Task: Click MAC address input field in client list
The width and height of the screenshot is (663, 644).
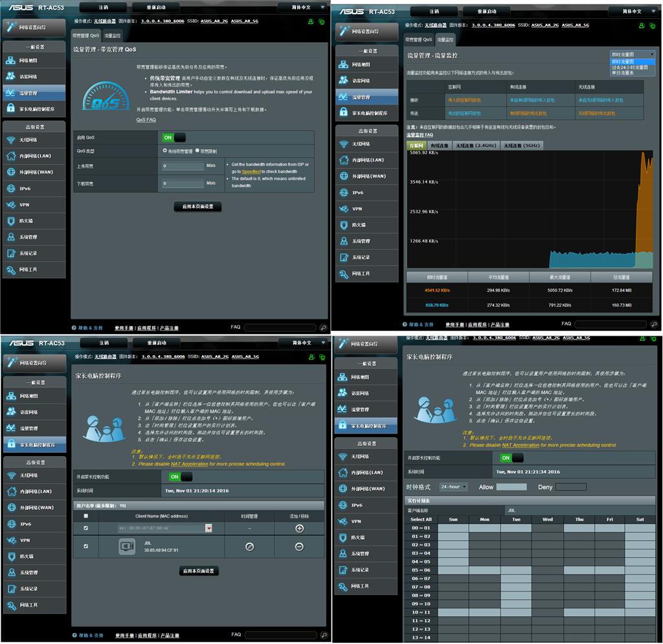Action: click(161, 528)
